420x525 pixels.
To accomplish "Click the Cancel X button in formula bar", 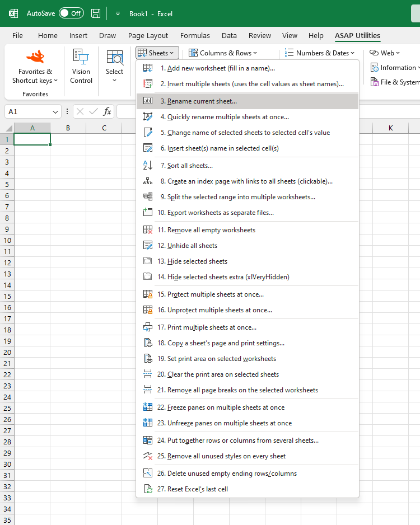I will tap(80, 111).
